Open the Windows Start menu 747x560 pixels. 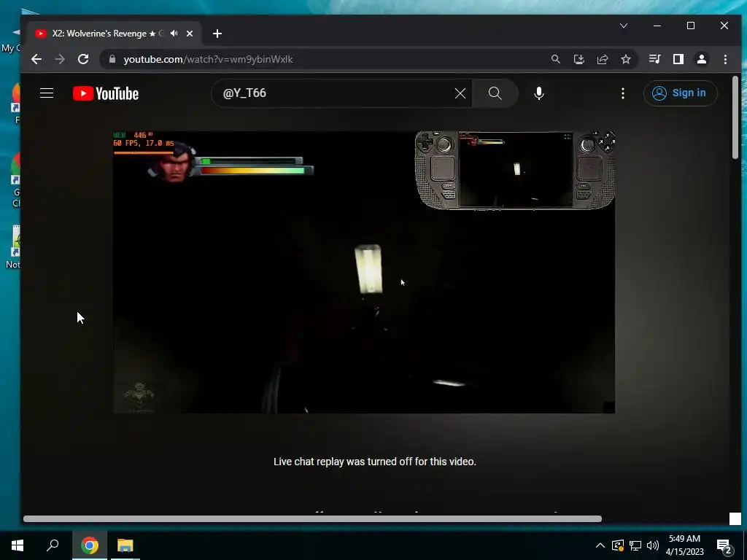(x=18, y=545)
